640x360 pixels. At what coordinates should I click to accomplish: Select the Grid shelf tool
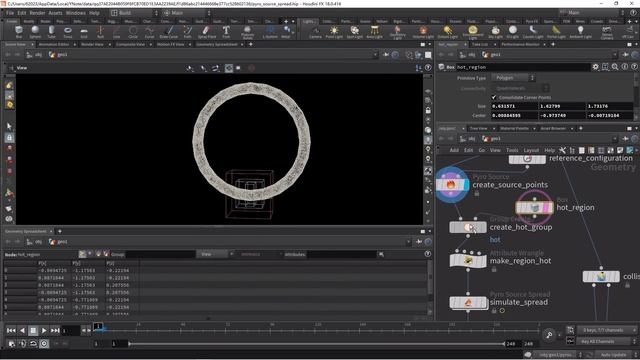tap(84, 31)
